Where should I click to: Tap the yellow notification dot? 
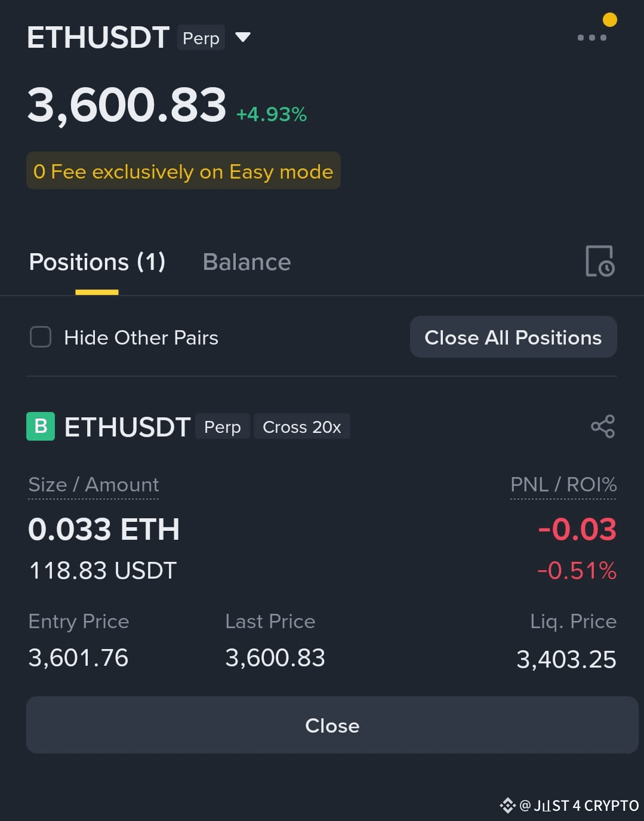(609, 20)
